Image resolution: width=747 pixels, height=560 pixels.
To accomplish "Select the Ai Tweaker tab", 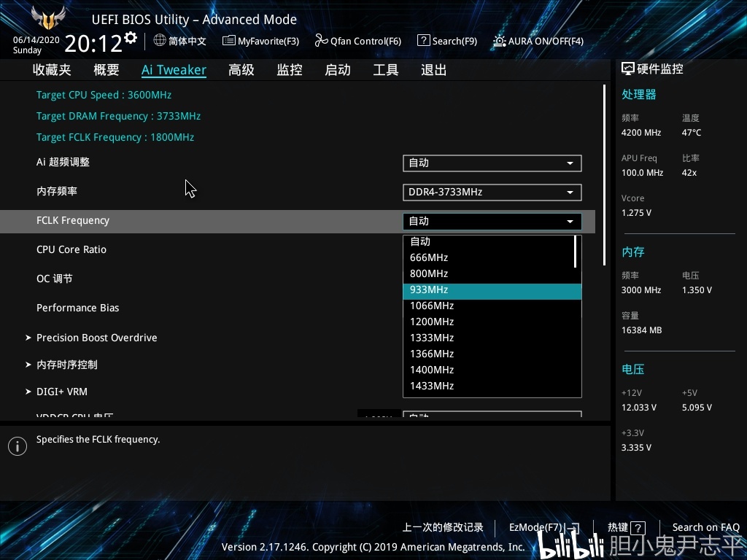I will (x=174, y=70).
